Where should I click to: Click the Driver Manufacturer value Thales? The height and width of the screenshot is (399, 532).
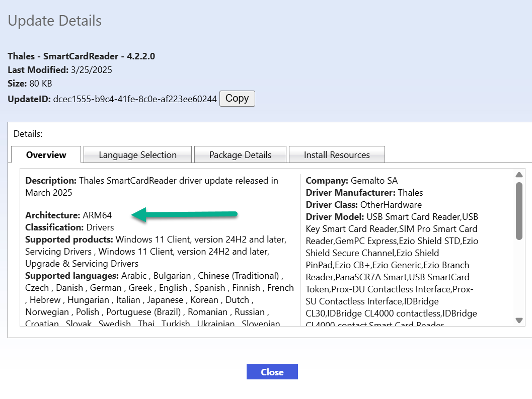click(x=411, y=193)
